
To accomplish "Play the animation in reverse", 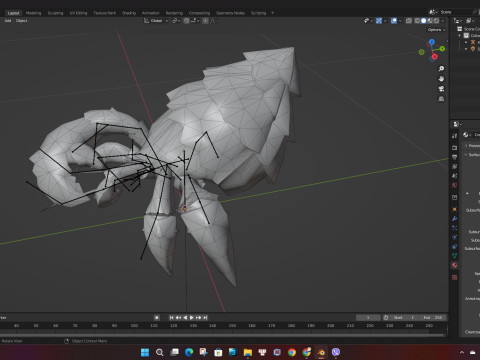I will click(185, 318).
